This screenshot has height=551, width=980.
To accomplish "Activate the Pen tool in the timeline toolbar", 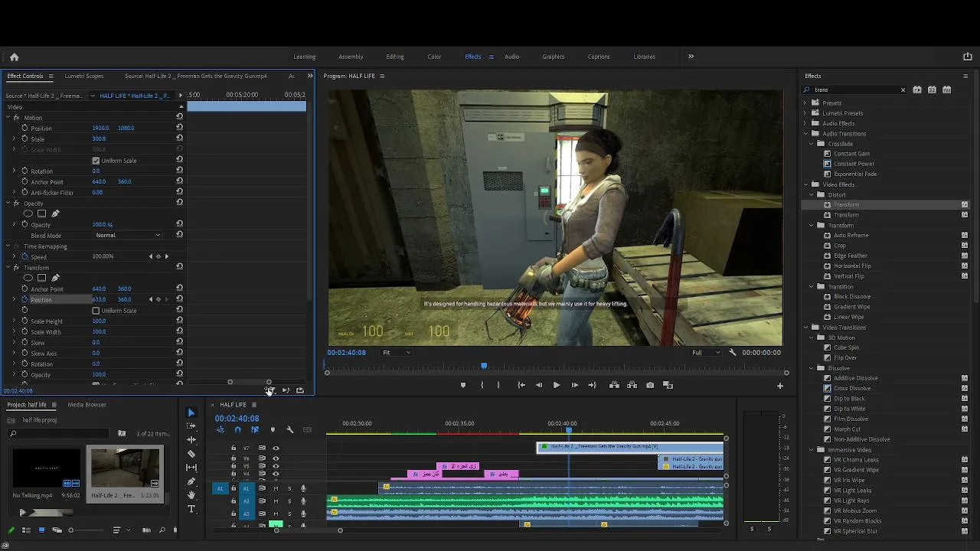I will (191, 481).
